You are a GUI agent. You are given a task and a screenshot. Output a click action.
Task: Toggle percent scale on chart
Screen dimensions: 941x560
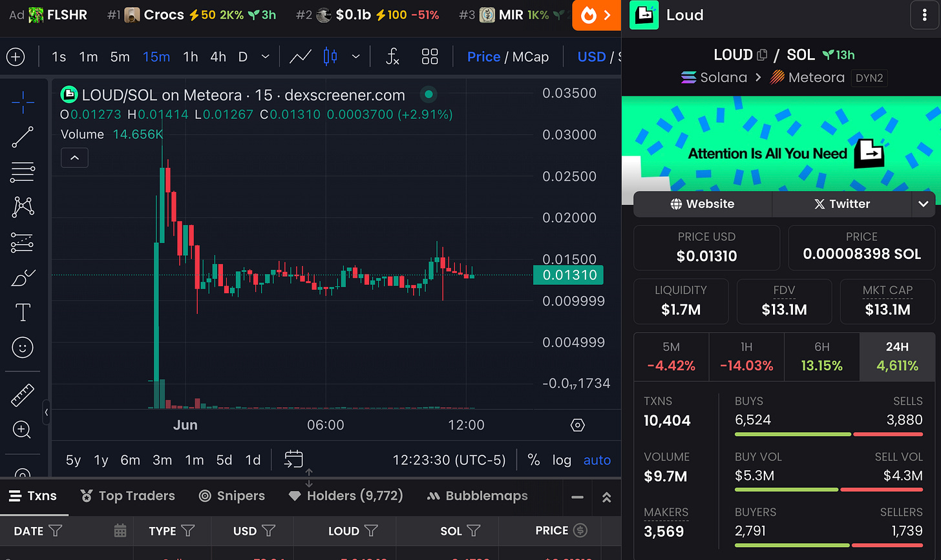point(534,460)
